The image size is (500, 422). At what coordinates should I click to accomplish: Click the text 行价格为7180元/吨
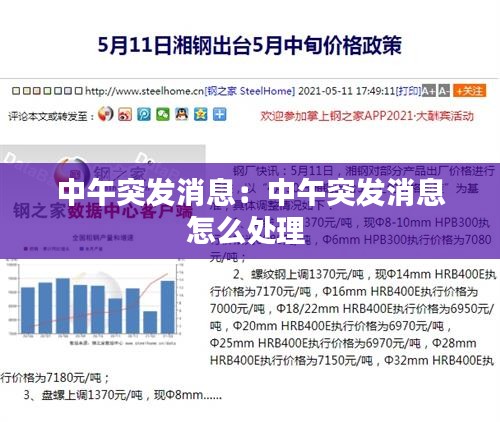[55, 378]
